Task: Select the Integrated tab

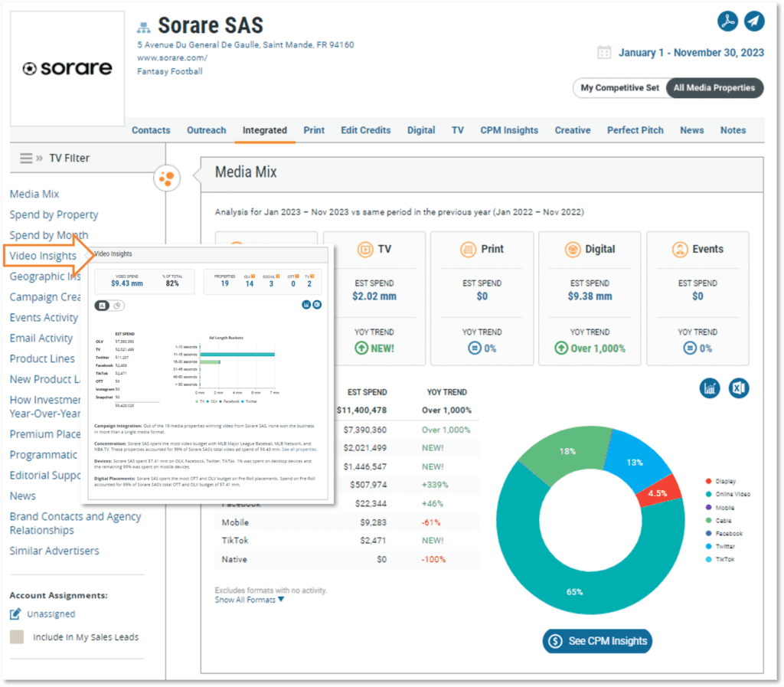Action: 264,130
